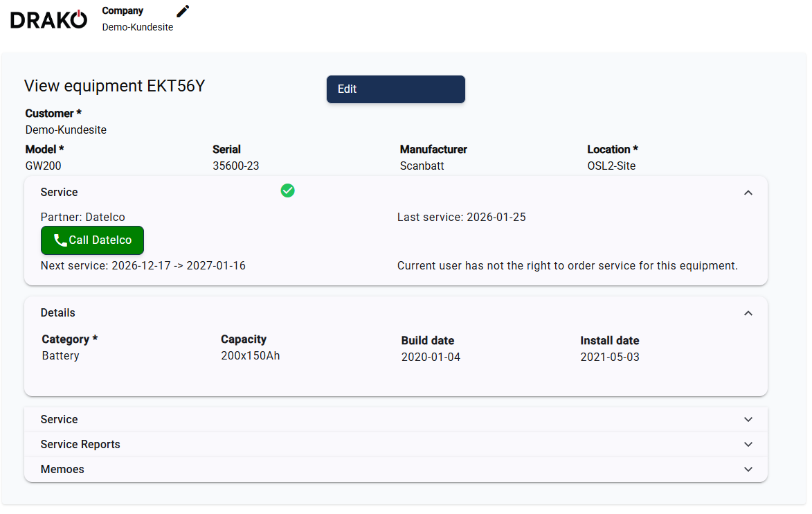Click the pencil icon to edit company

[x=183, y=11]
